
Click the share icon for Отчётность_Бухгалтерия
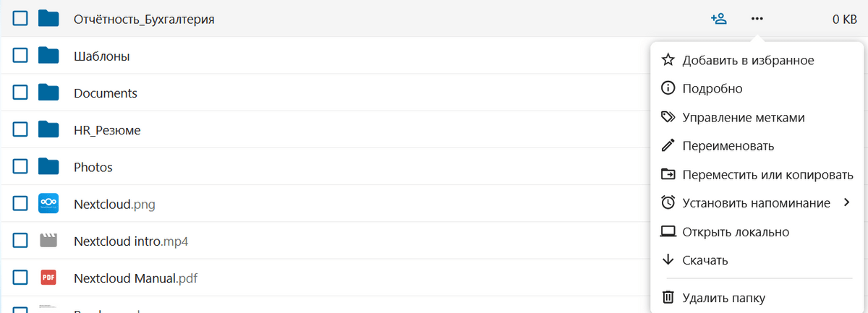point(718,19)
